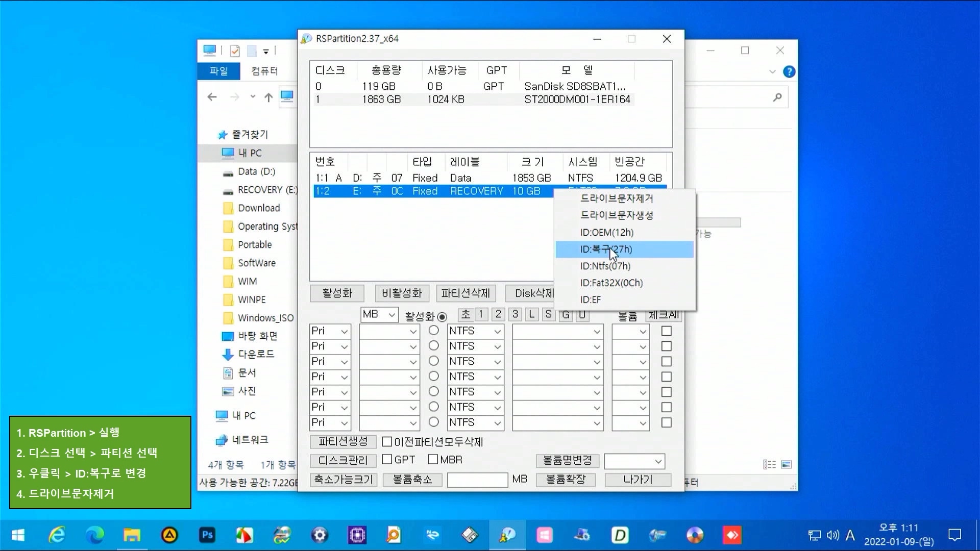Open dropdown next to 볼륨명변경
Viewport: 980px width, 551px height.
coord(634,461)
